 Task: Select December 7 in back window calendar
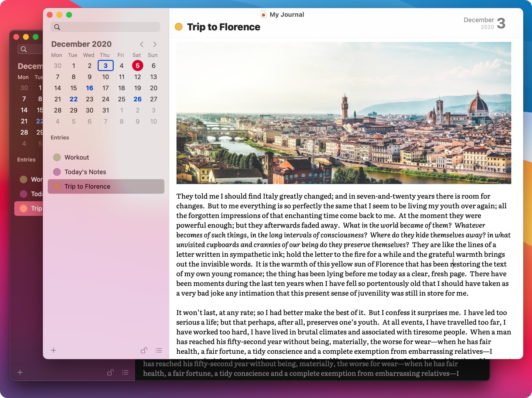click(x=24, y=99)
